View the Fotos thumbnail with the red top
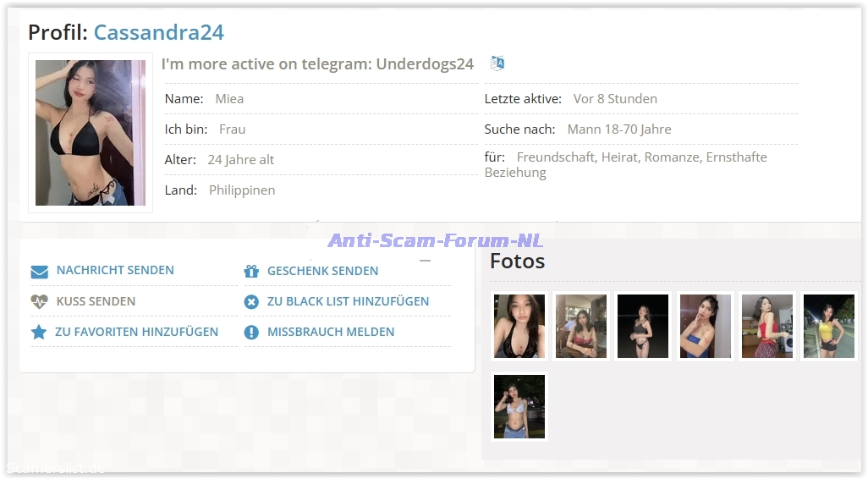The width and height of the screenshot is (868, 479). click(766, 327)
